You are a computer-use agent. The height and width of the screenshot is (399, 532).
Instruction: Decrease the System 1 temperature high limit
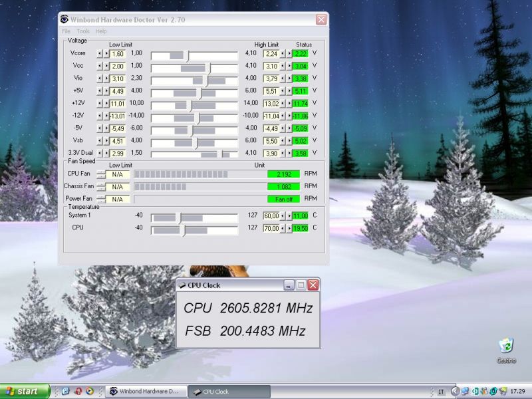(283, 215)
